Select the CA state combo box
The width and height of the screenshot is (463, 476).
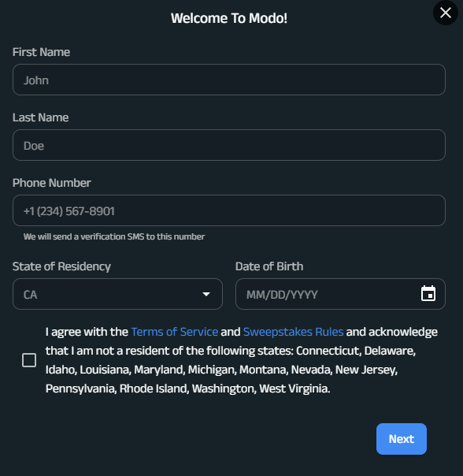[x=117, y=294]
